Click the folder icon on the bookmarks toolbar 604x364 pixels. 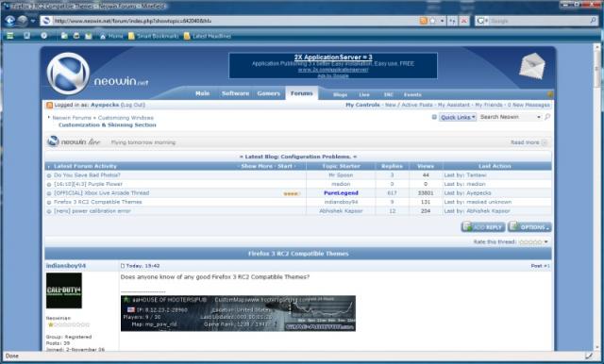click(64, 36)
